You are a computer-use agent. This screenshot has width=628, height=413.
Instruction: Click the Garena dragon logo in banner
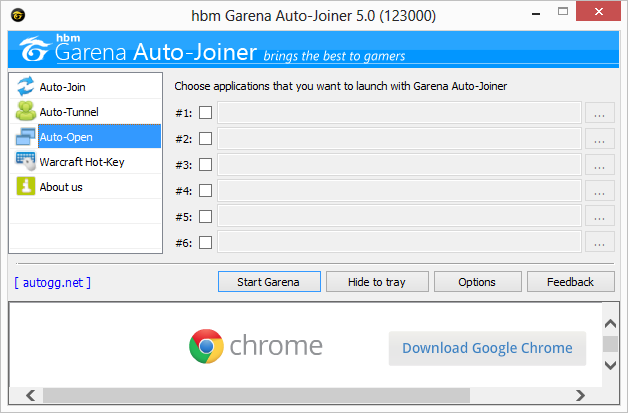pyautogui.click(x=34, y=49)
